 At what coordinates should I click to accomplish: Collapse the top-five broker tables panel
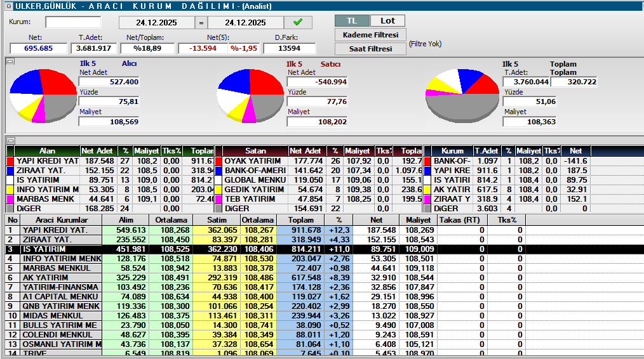(x=10, y=140)
